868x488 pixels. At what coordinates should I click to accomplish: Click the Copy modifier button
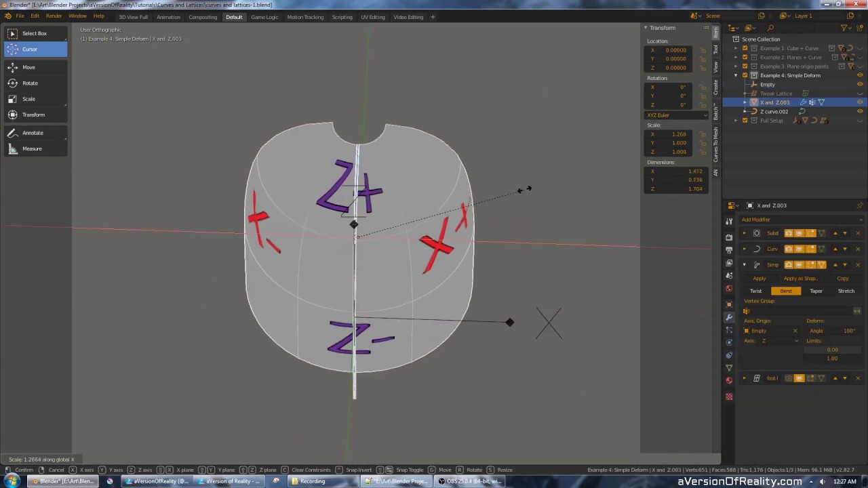click(843, 279)
